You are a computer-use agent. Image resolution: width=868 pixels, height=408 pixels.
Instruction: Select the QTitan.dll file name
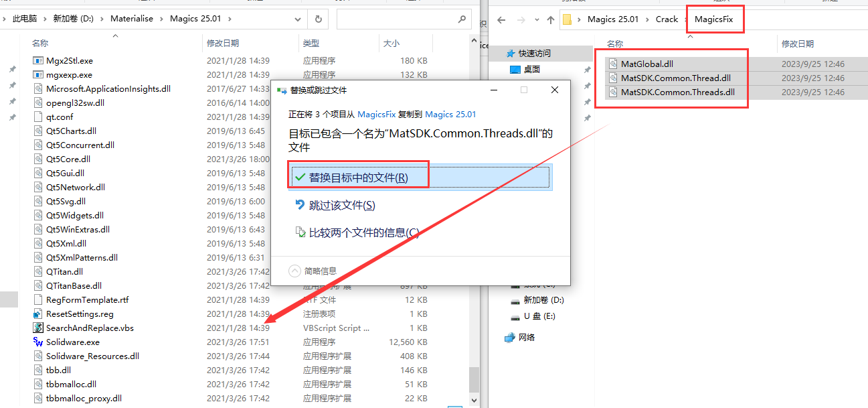click(x=64, y=272)
